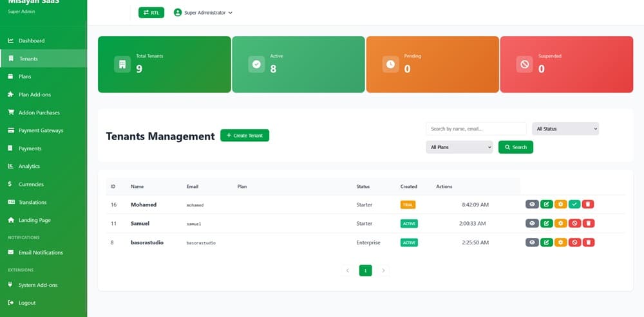
Task: Click the view (eye) icon for Mohamed
Action: point(532,204)
